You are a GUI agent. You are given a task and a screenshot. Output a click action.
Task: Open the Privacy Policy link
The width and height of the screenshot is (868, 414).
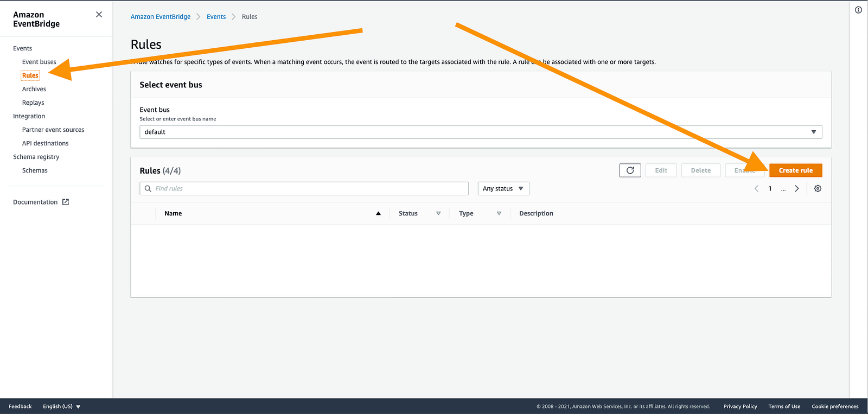[x=740, y=406]
